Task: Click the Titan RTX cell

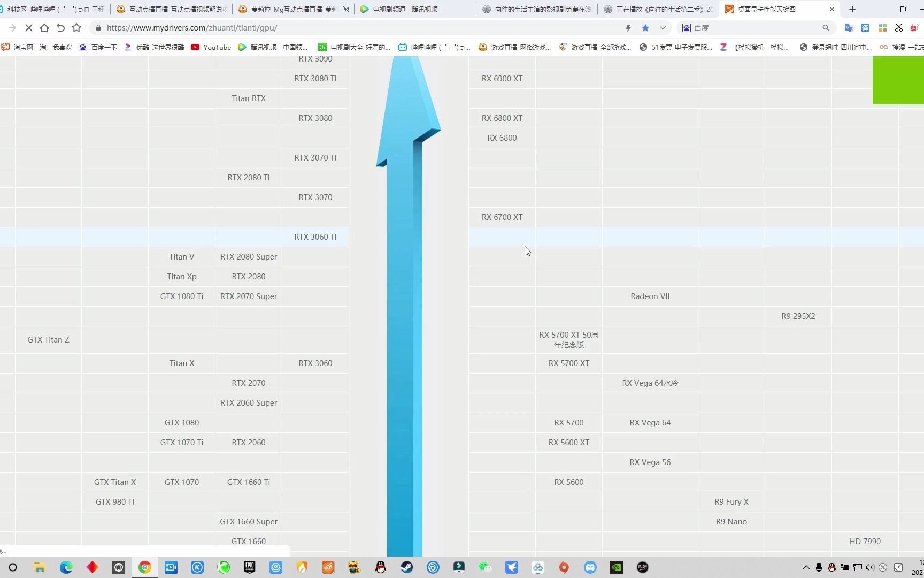Action: pyautogui.click(x=249, y=98)
